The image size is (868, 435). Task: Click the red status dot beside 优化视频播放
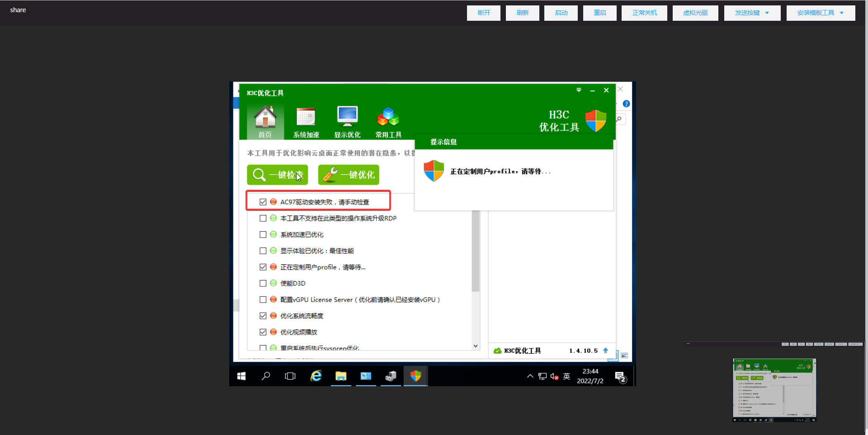coord(274,332)
